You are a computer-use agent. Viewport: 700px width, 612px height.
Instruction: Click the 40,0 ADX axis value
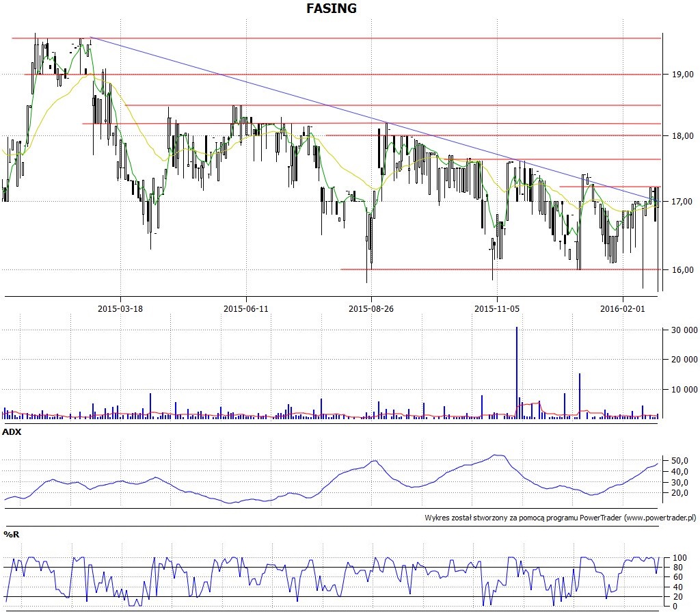tap(680, 472)
